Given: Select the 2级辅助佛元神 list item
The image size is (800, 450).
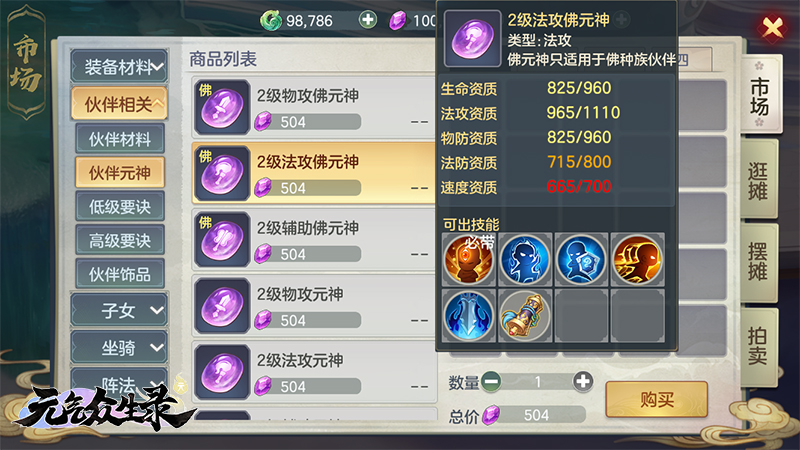Looking at the screenshot, I should 314,240.
